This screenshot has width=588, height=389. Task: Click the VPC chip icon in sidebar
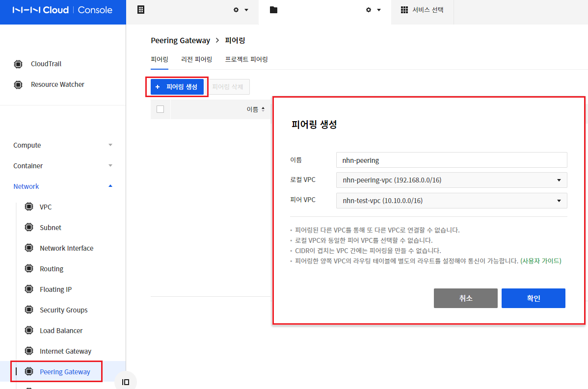tap(29, 207)
